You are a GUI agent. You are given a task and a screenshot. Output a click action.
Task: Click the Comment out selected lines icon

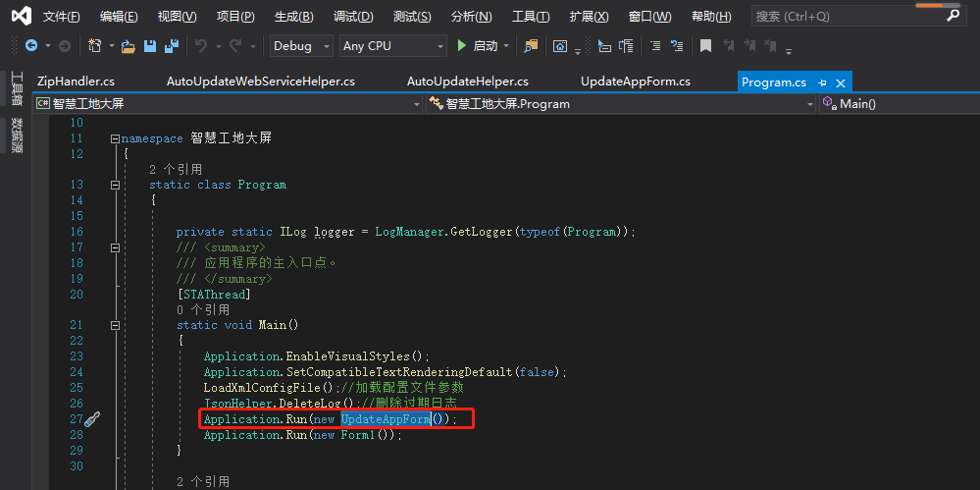[x=655, y=46]
